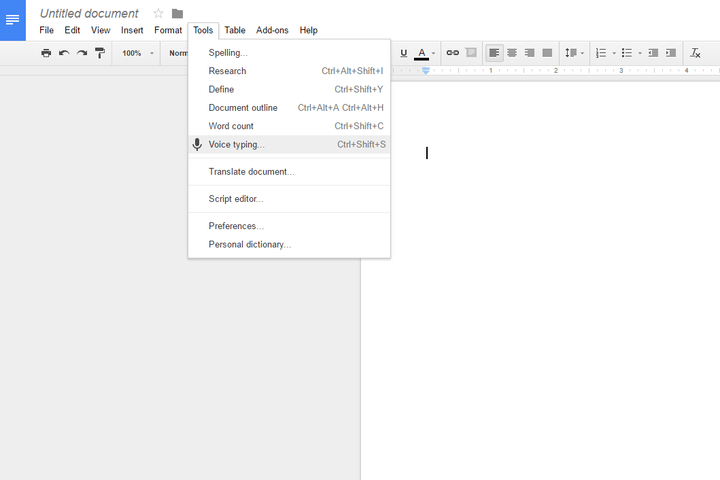Click the increase indent icon
Viewport: 720px width, 480px height.
pyautogui.click(x=671, y=53)
